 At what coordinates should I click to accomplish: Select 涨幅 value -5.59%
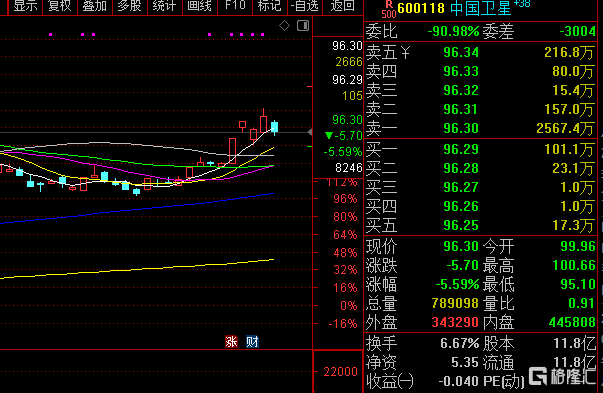pyautogui.click(x=457, y=284)
